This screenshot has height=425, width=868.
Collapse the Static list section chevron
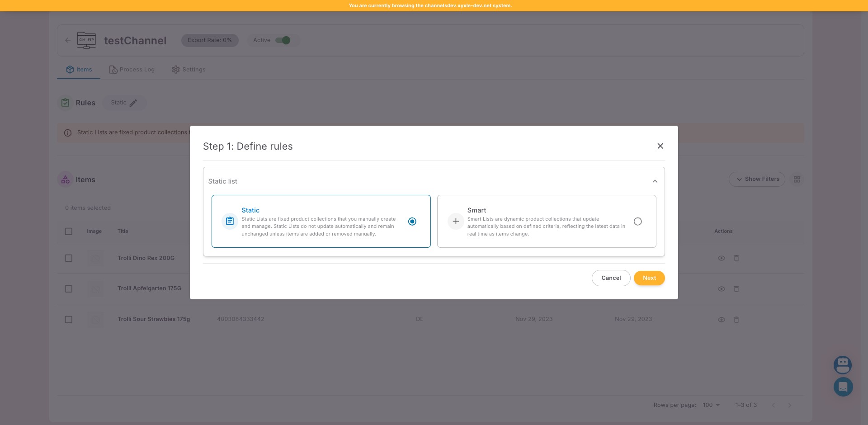[655, 181]
